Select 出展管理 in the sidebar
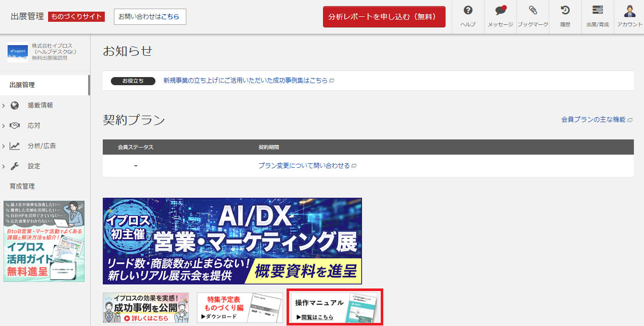The image size is (644, 326). 22,85
